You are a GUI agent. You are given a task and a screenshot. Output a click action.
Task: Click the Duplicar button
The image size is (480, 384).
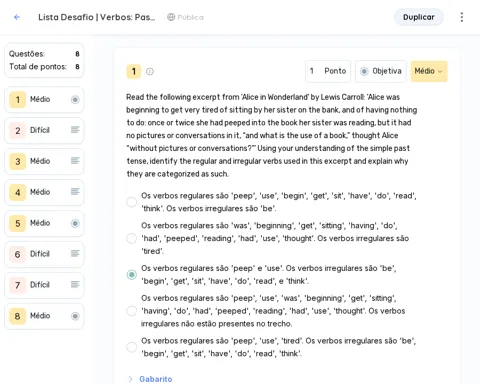pos(419,17)
